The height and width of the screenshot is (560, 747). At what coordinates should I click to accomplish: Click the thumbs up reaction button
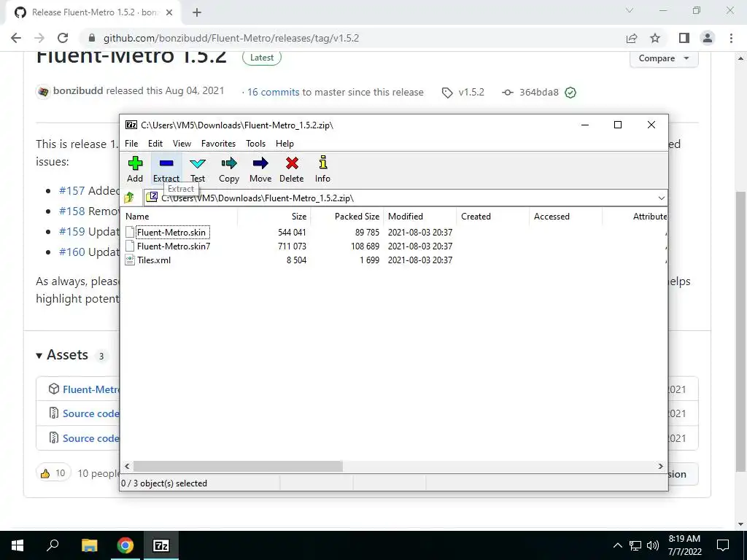(x=53, y=472)
